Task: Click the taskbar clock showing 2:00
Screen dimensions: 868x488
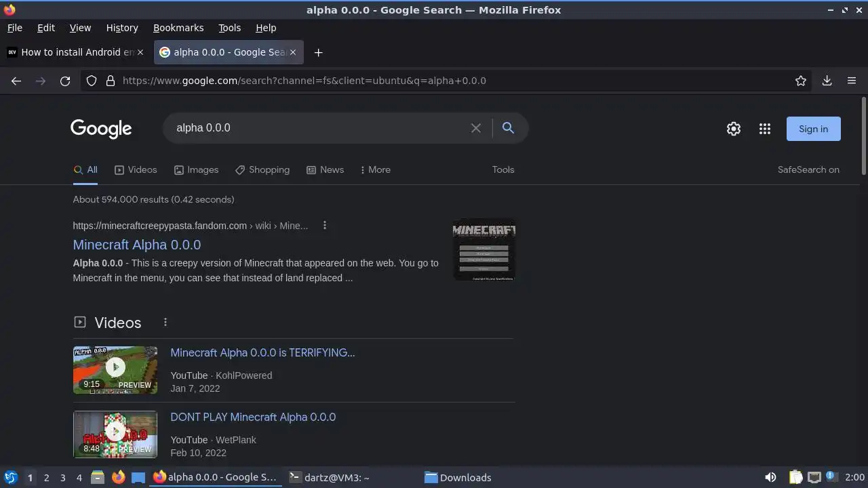Action: point(854,478)
